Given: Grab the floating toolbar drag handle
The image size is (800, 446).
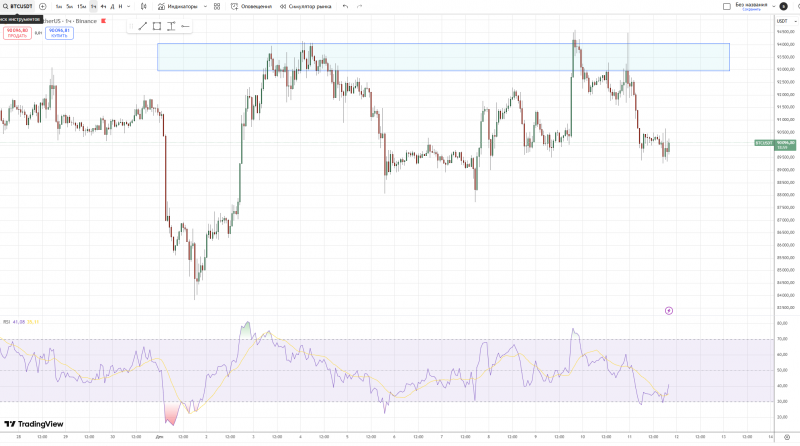Looking at the screenshot, I should tap(131, 26).
